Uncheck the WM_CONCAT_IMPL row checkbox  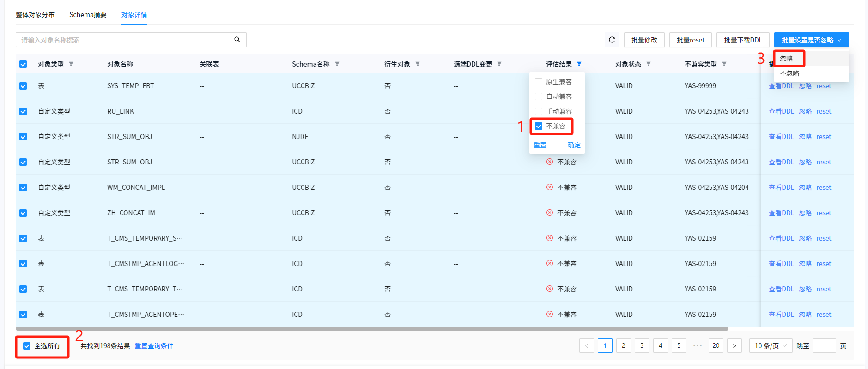(x=23, y=188)
